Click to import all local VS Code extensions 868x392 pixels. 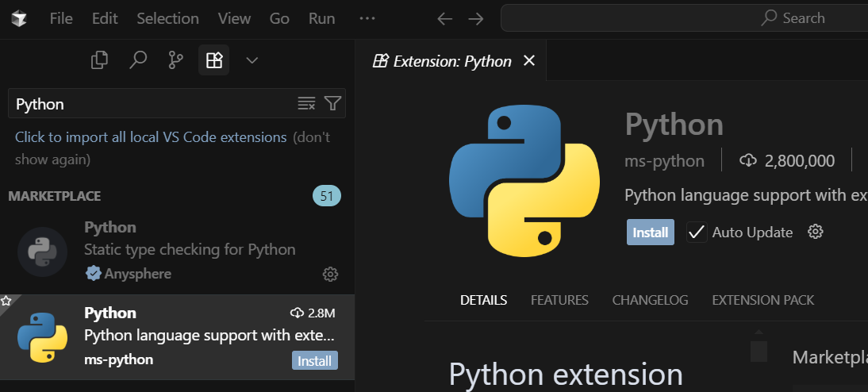(x=151, y=136)
